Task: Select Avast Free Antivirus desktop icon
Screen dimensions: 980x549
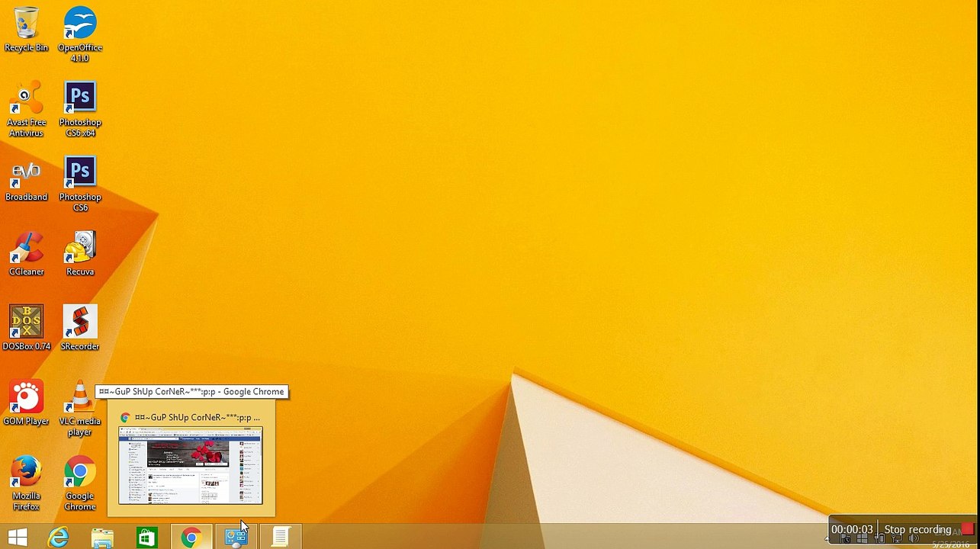Action: [26, 110]
